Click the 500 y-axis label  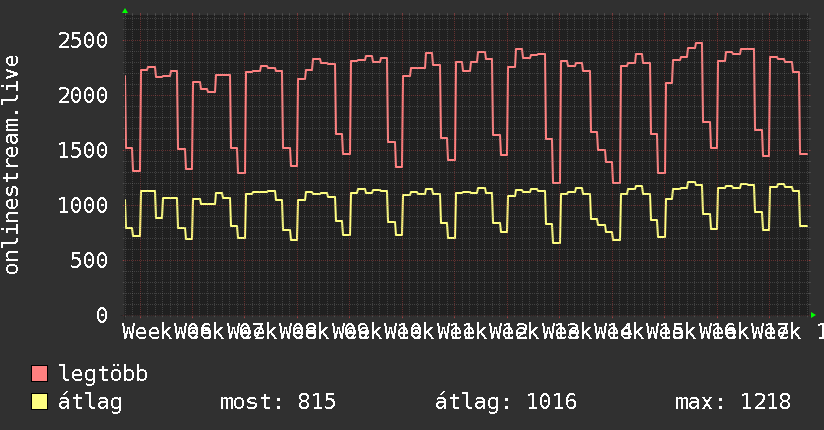click(89, 260)
